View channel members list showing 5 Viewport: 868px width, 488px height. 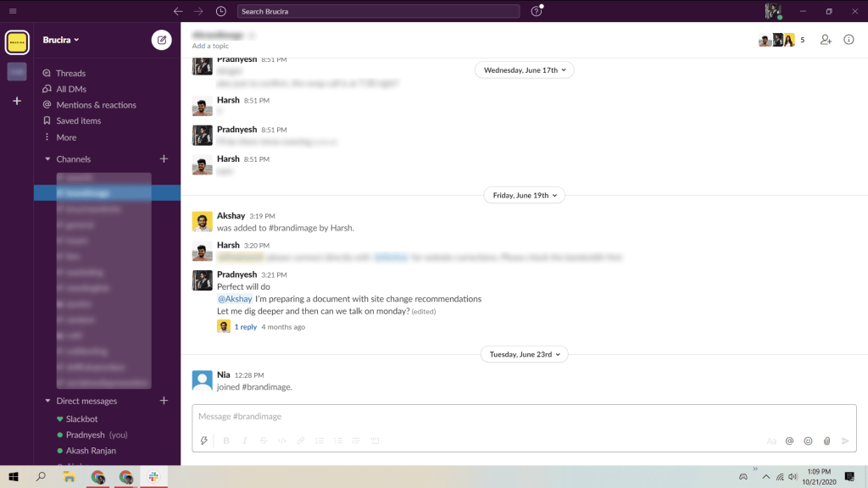tap(782, 40)
